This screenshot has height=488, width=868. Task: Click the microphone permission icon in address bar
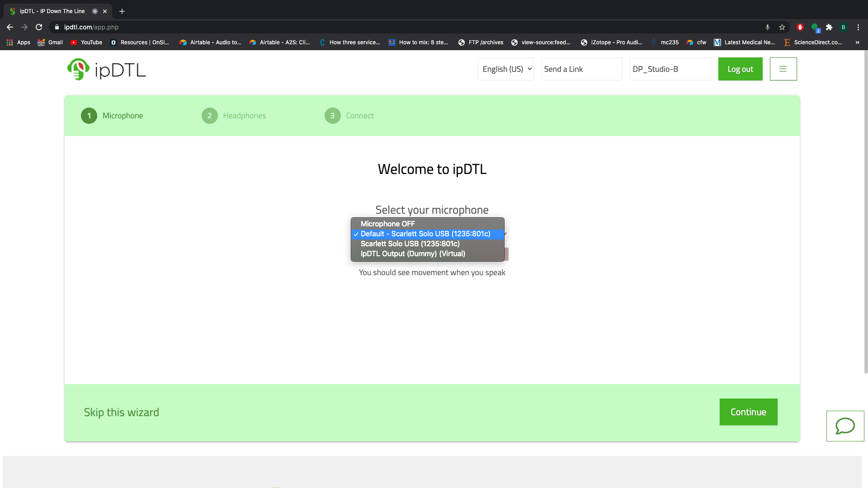(768, 27)
